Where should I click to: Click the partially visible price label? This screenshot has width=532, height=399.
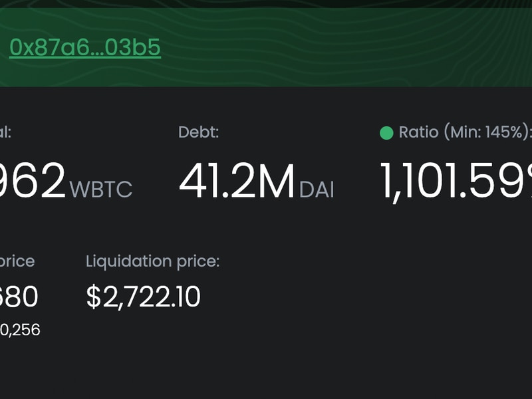[17, 261]
